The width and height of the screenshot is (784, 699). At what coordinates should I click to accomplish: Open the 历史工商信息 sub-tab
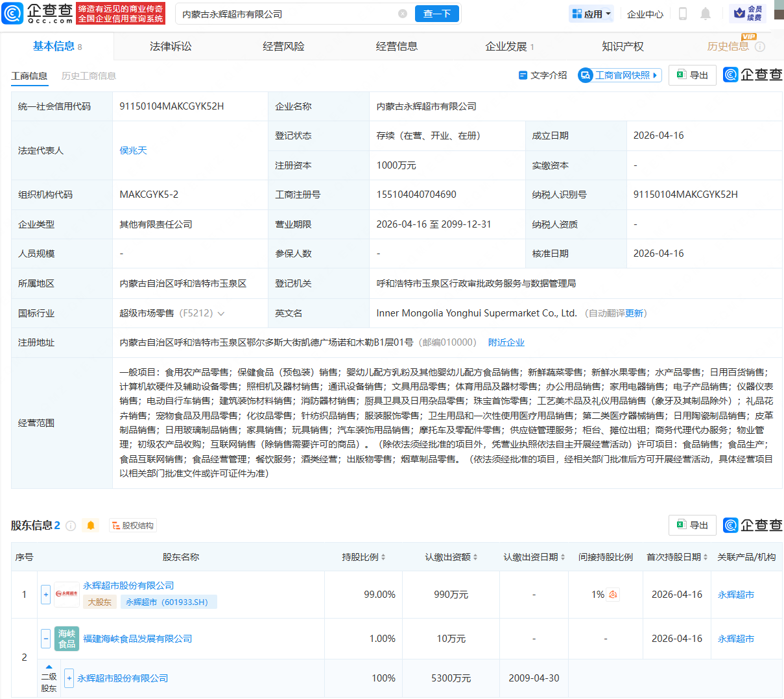pos(89,75)
